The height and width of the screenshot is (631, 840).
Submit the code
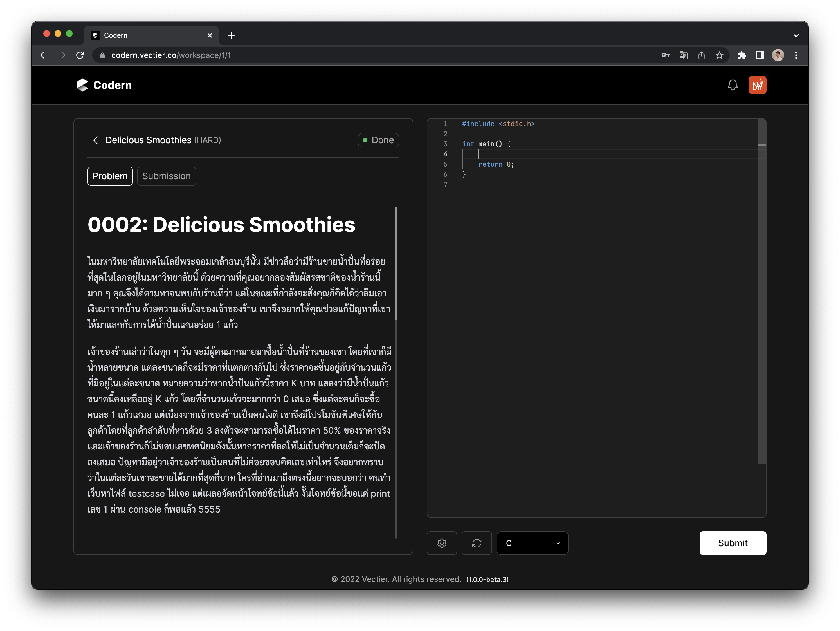(x=732, y=543)
